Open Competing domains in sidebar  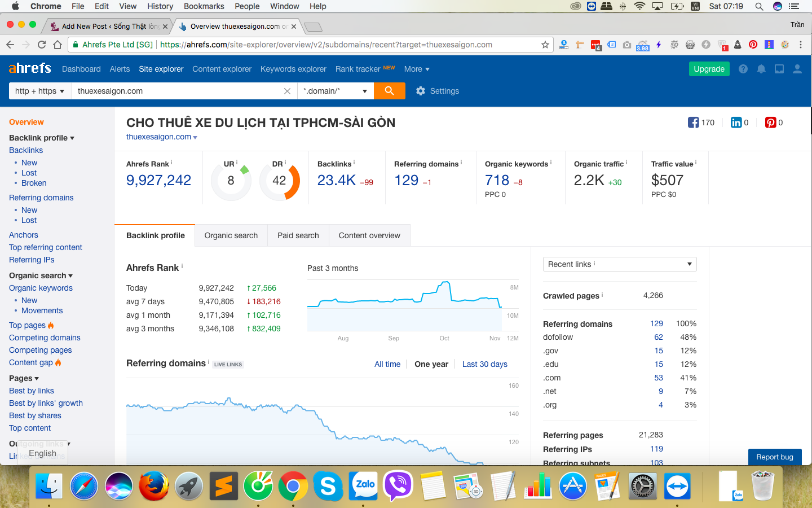click(x=45, y=338)
